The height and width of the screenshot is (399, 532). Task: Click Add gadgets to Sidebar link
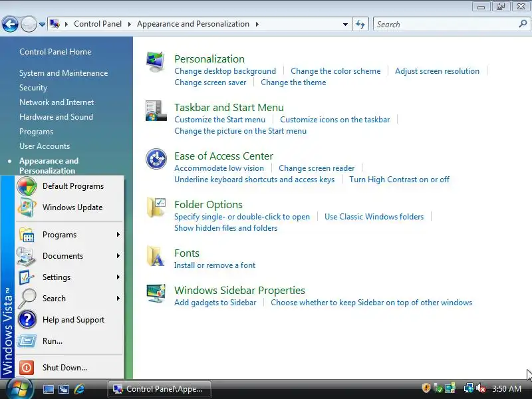[x=215, y=303]
